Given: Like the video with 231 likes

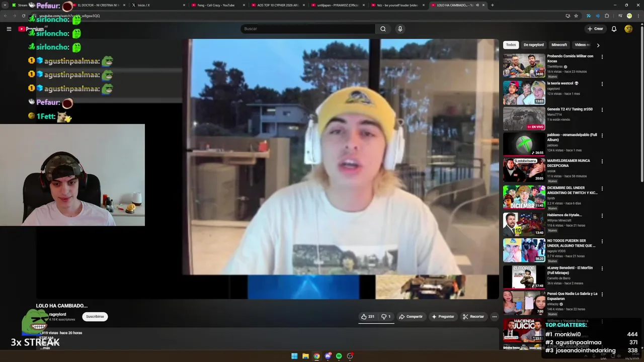Looking at the screenshot, I should (367, 317).
